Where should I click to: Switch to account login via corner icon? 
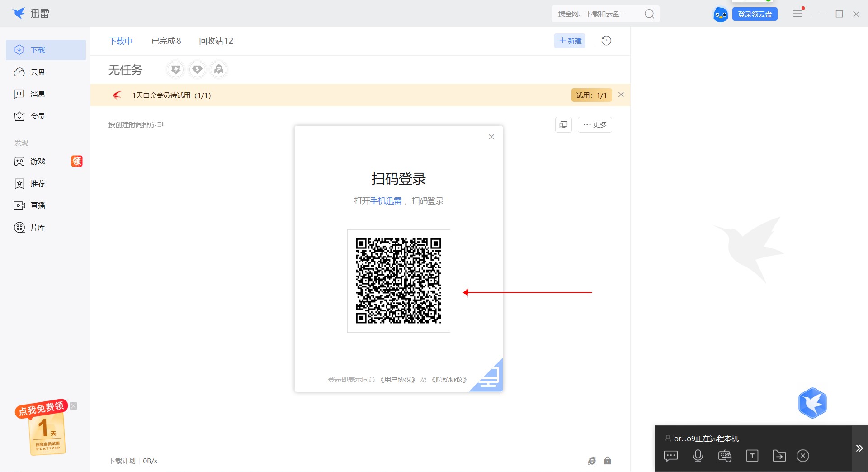pyautogui.click(x=490, y=378)
